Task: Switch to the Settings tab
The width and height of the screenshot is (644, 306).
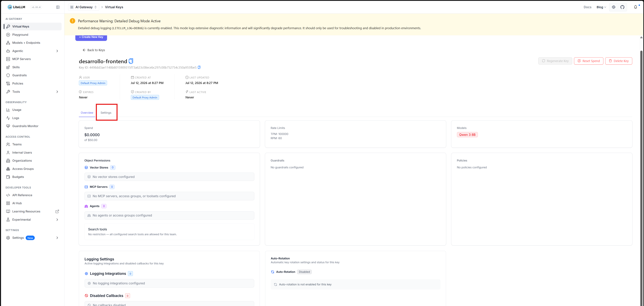Action: pyautogui.click(x=106, y=113)
